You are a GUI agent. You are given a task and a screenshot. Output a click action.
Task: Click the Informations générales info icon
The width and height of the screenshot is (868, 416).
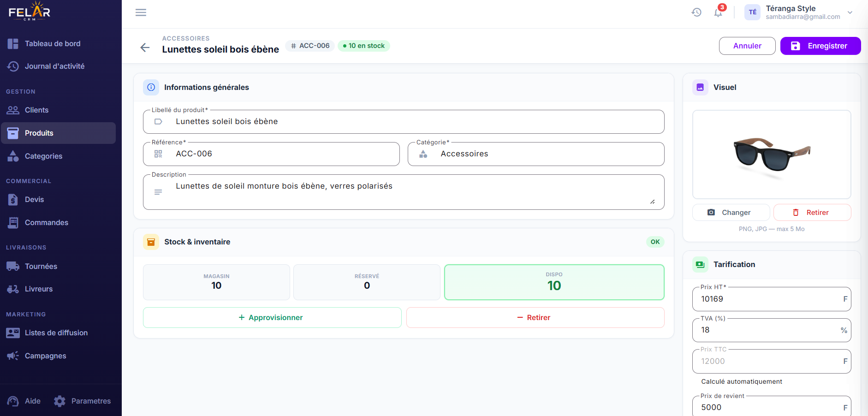(151, 87)
